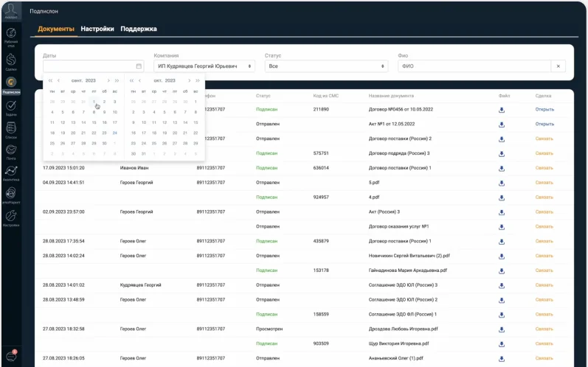Select October 31 in the calendar
The height and width of the screenshot is (367, 588).
click(x=144, y=154)
